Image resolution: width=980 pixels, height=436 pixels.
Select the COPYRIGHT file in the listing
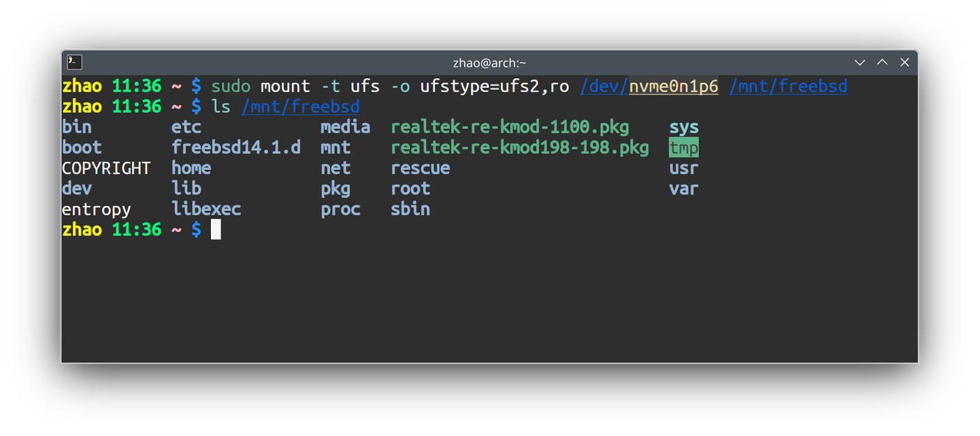106,168
